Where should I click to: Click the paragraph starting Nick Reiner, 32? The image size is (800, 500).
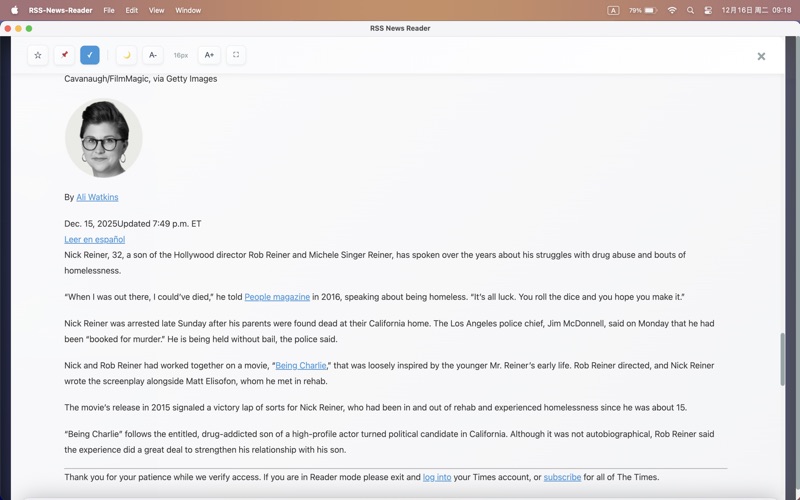375,263
